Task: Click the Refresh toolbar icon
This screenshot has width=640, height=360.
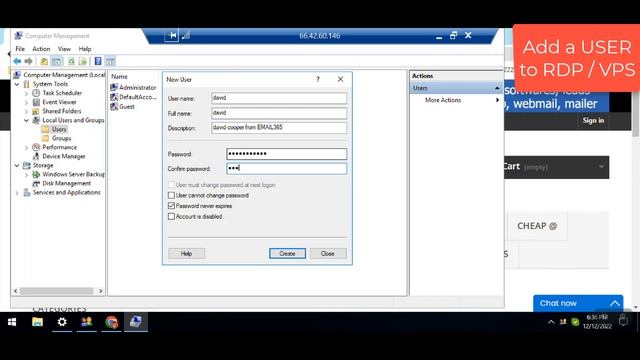Action: point(71,61)
